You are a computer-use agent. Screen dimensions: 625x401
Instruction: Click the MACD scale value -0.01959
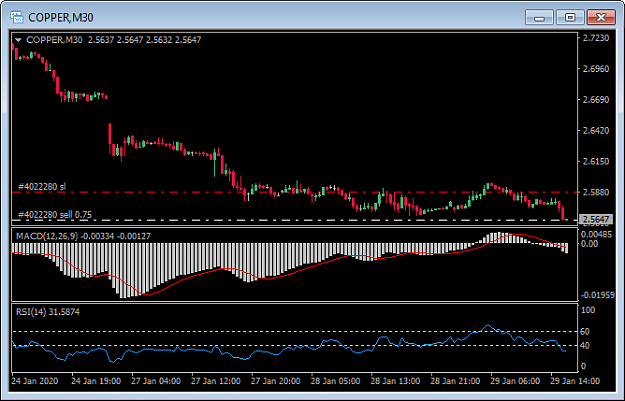coord(597,295)
